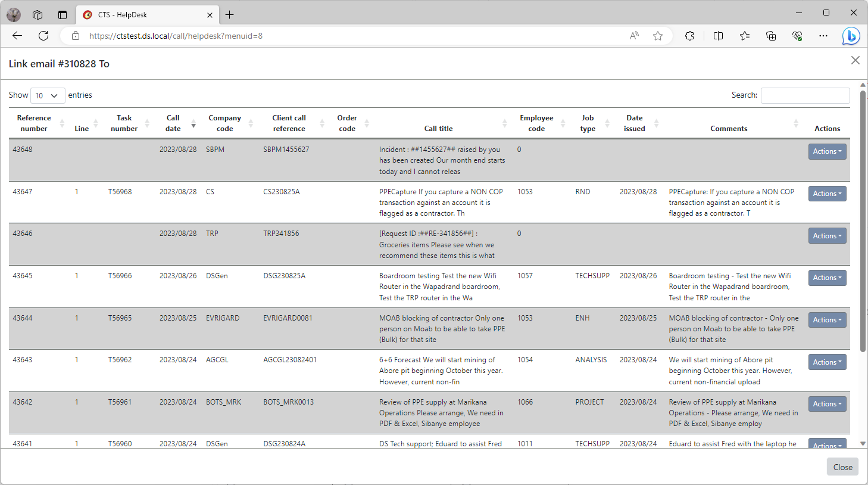Click the Close button at dialog bottom
Viewport: 868px width, 485px height.
[x=842, y=467]
